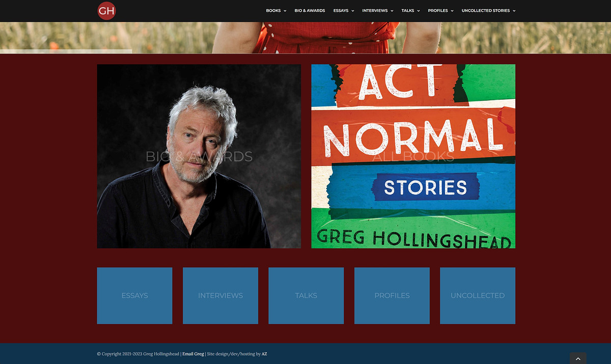This screenshot has width=611, height=364.
Task: Click the header banner image
Action: pos(305,38)
